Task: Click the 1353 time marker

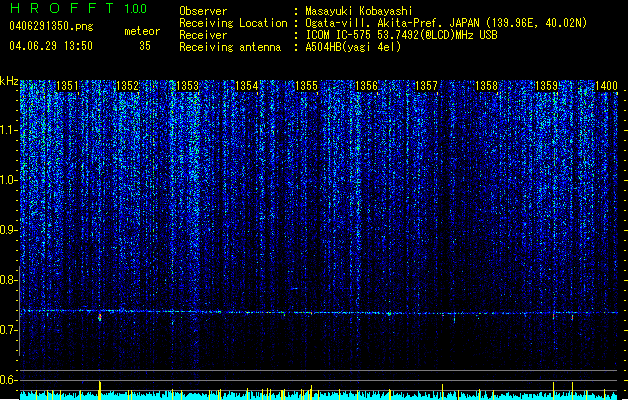Action: click(187, 86)
